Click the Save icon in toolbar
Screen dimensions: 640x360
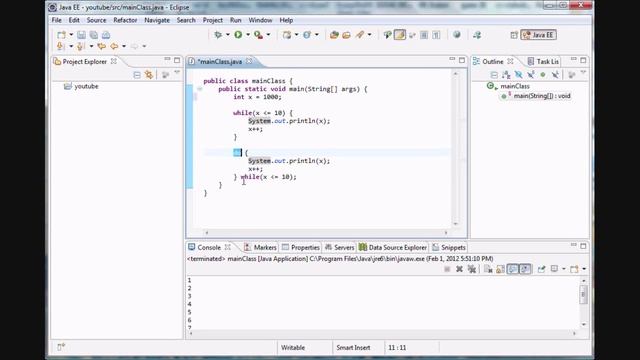pyautogui.click(x=81, y=35)
